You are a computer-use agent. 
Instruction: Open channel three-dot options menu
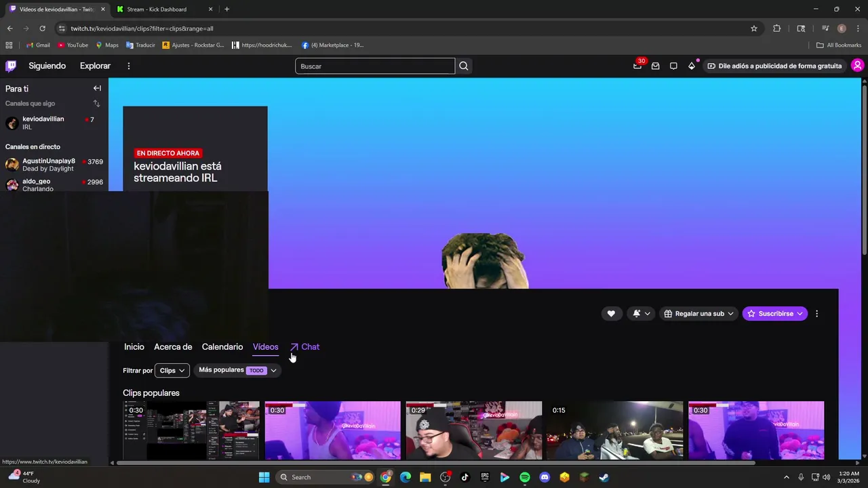click(x=816, y=314)
